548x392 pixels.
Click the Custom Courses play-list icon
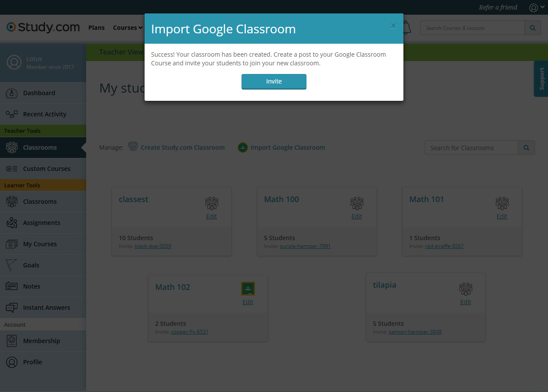pyautogui.click(x=12, y=169)
